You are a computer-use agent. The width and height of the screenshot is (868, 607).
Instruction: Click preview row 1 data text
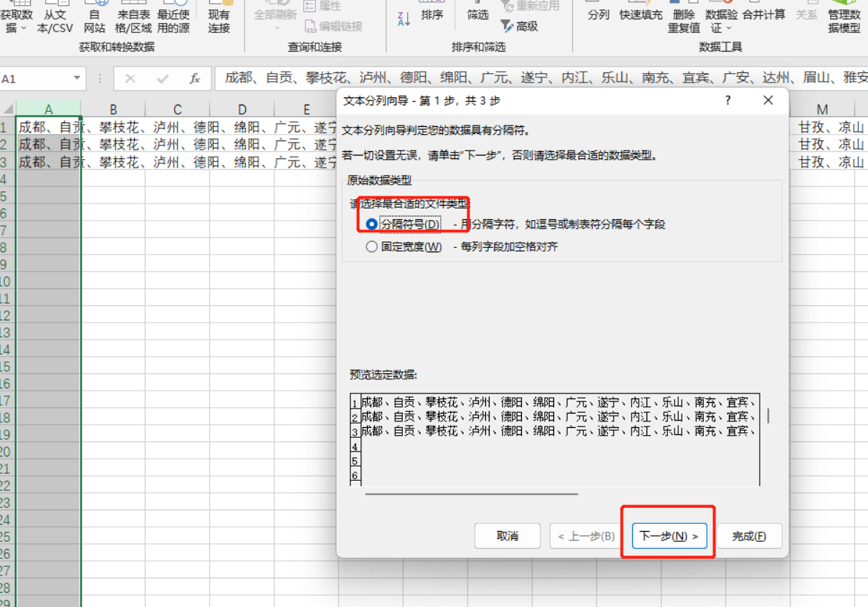559,402
